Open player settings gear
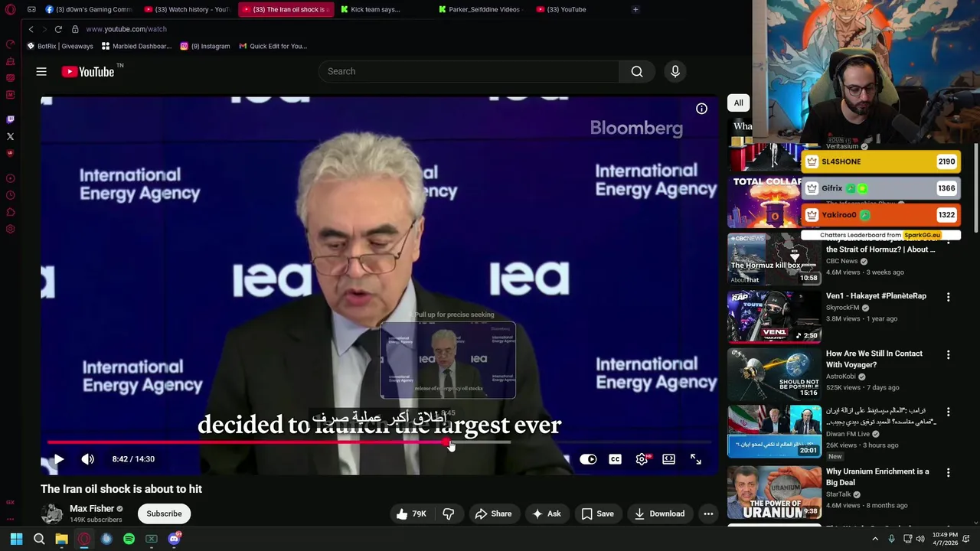Image resolution: width=980 pixels, height=551 pixels. point(642,459)
